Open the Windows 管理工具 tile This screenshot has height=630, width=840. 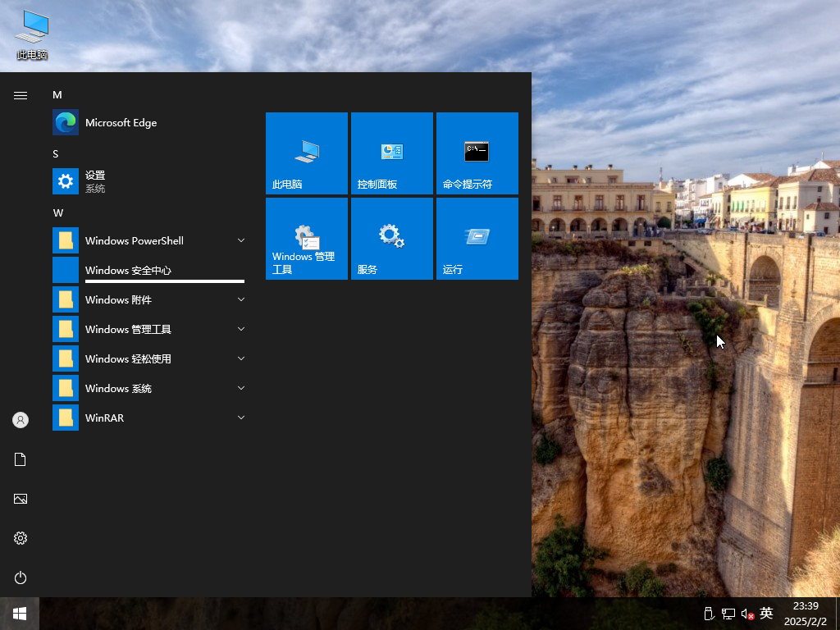tap(307, 239)
